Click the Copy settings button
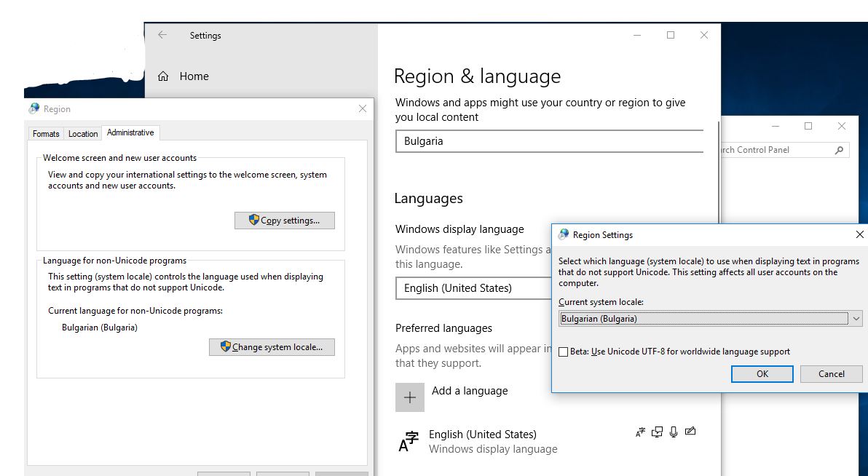 point(285,221)
